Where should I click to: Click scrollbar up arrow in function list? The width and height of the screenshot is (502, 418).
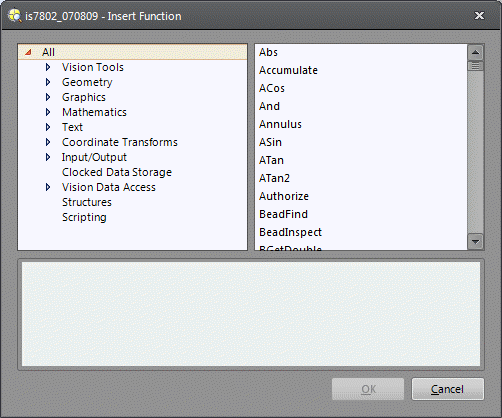(x=475, y=52)
